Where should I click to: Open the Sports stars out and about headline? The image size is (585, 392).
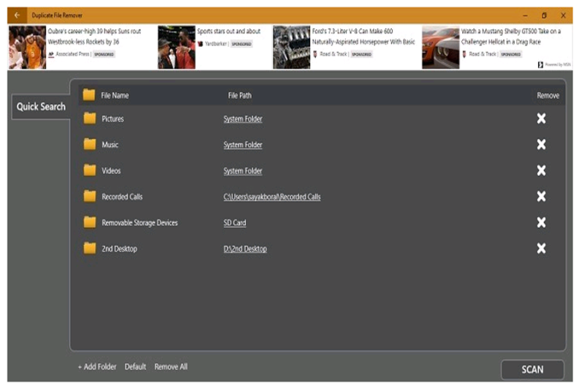(x=229, y=31)
